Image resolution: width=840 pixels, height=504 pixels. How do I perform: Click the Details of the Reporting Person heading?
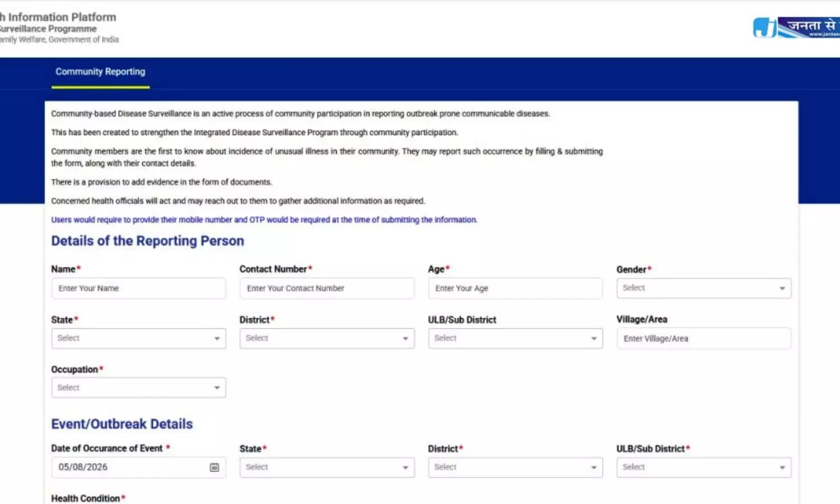[148, 241]
